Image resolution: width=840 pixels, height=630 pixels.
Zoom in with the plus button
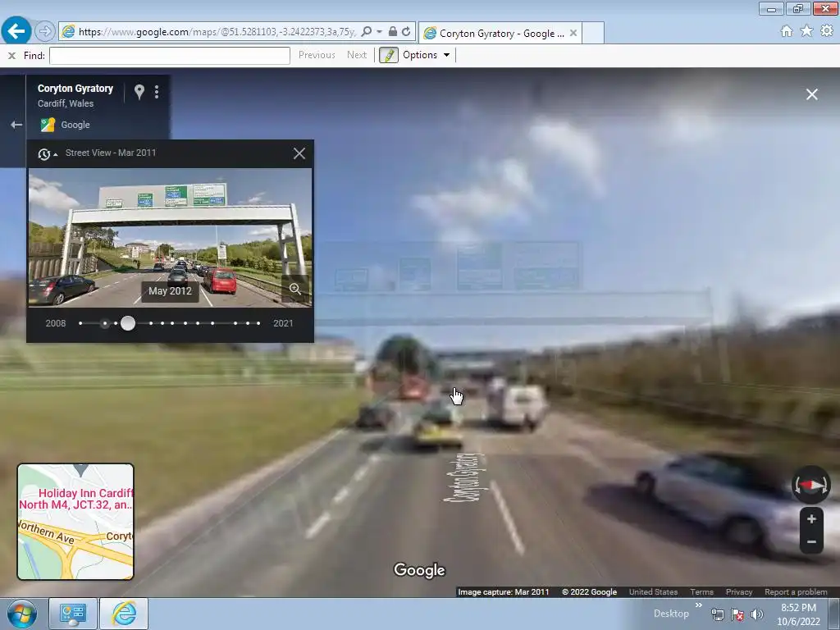coord(811,518)
